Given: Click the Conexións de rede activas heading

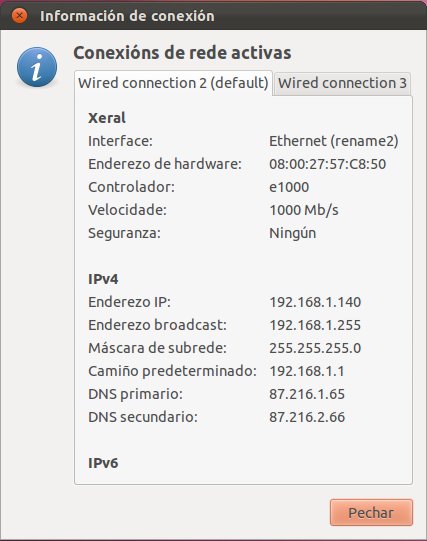Looking at the screenshot, I should (182, 53).
